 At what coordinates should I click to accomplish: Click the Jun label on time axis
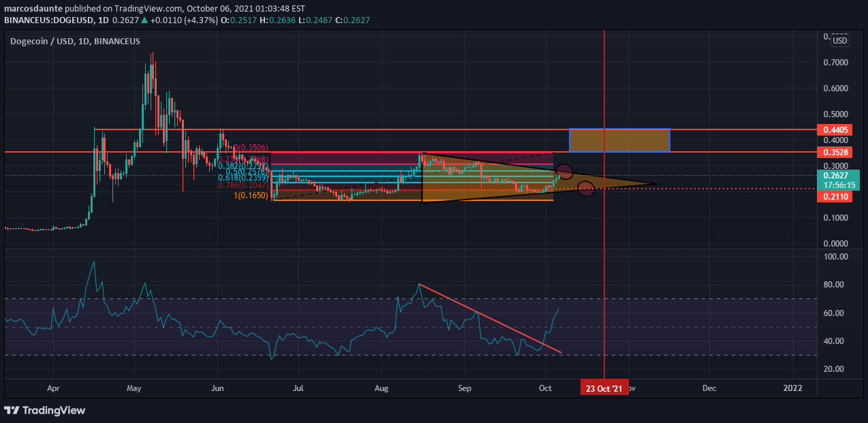pos(217,388)
